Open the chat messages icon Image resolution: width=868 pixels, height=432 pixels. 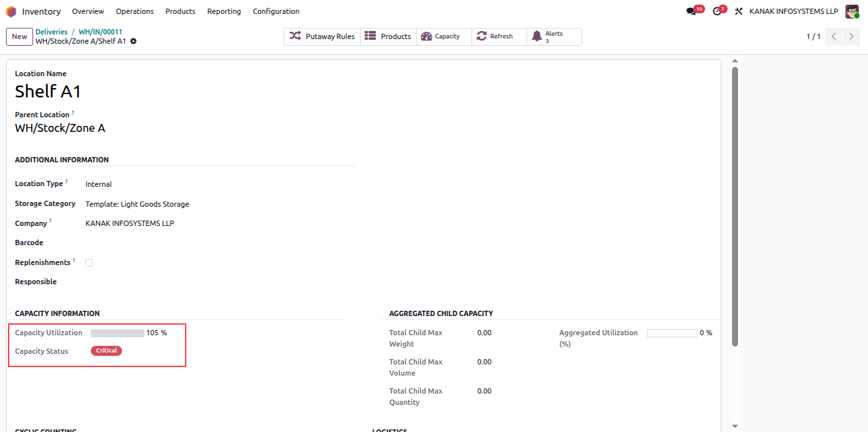(x=691, y=11)
